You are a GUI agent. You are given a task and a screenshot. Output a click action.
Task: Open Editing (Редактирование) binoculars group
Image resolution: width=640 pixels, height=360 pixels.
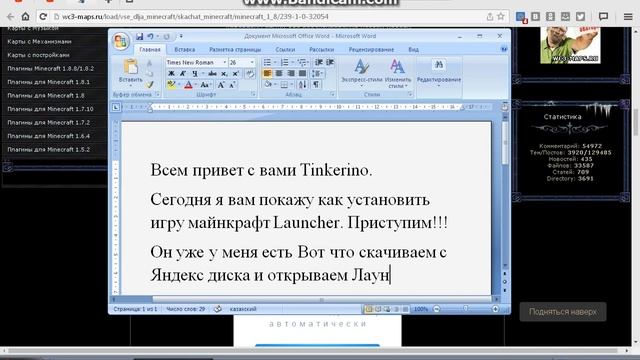[x=439, y=72]
